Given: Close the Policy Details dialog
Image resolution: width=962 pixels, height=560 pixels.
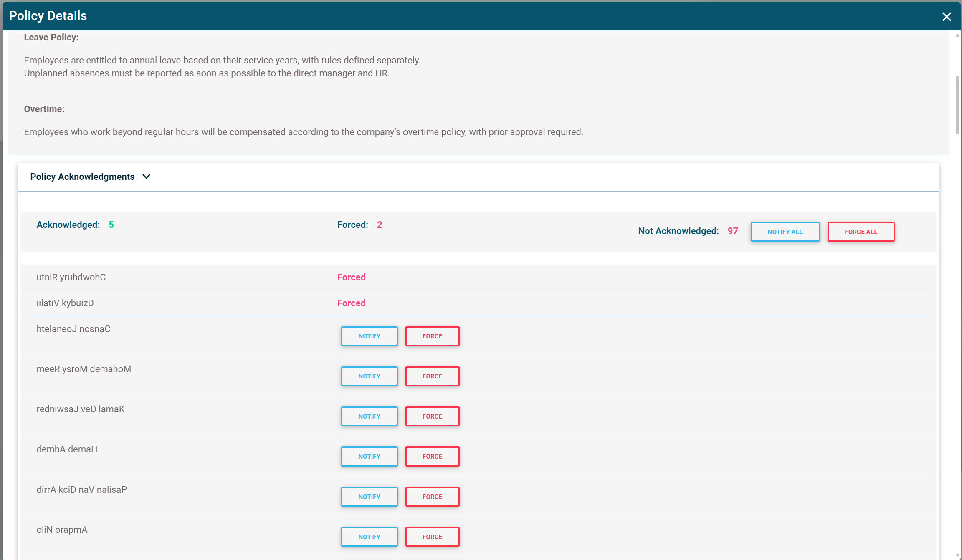Looking at the screenshot, I should click(946, 17).
